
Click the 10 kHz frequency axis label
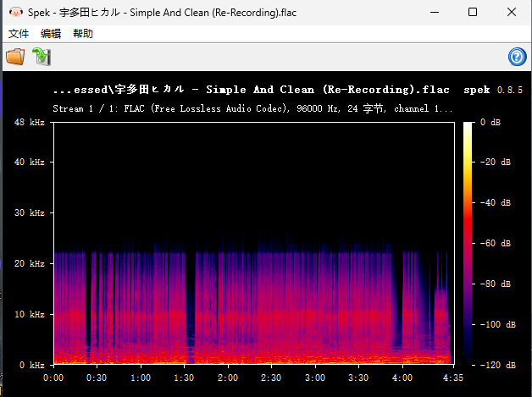pyautogui.click(x=30, y=314)
